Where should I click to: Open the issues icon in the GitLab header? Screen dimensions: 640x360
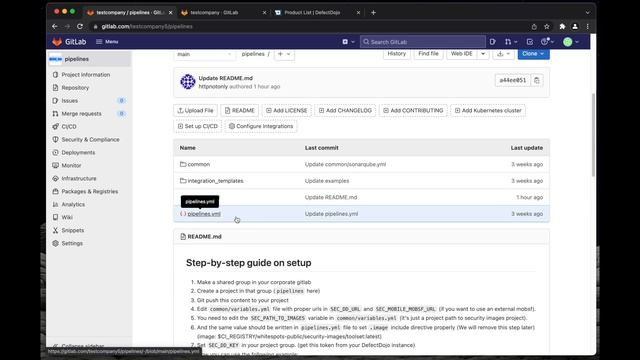tap(493, 42)
